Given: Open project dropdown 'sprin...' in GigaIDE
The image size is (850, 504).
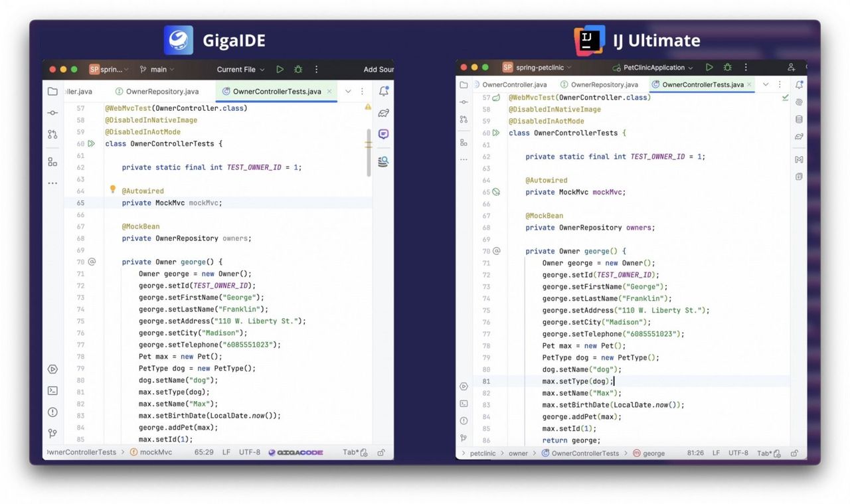Looking at the screenshot, I should (110, 69).
